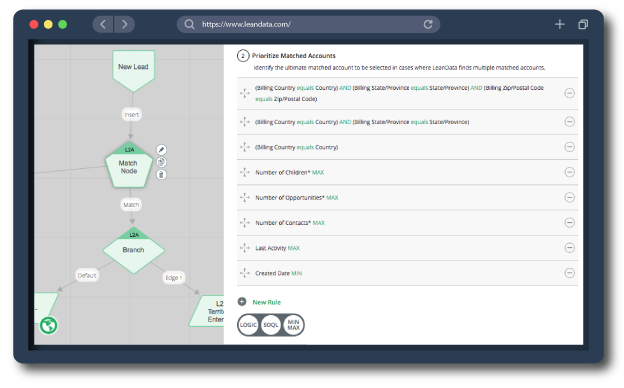Click the Last Activity MAX text

click(x=277, y=248)
